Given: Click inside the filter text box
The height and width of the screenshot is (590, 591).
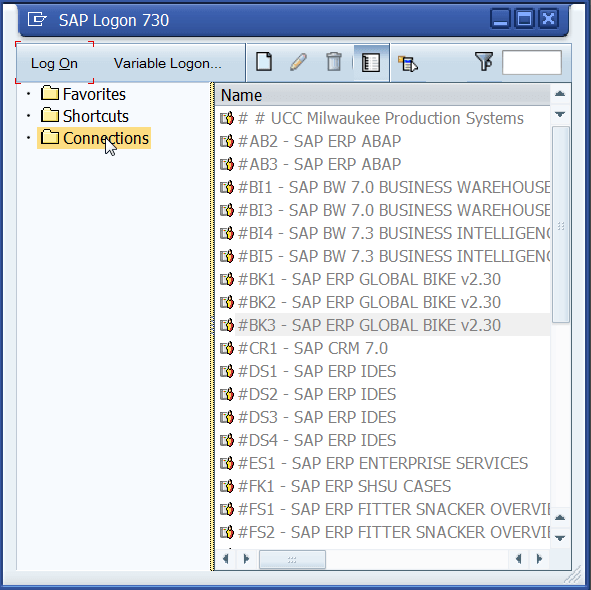Looking at the screenshot, I should click(532, 63).
